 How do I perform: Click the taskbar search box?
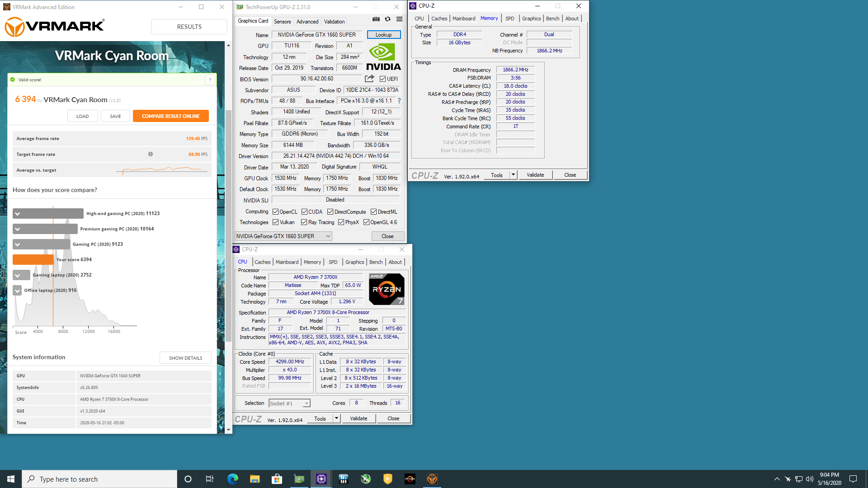99,479
